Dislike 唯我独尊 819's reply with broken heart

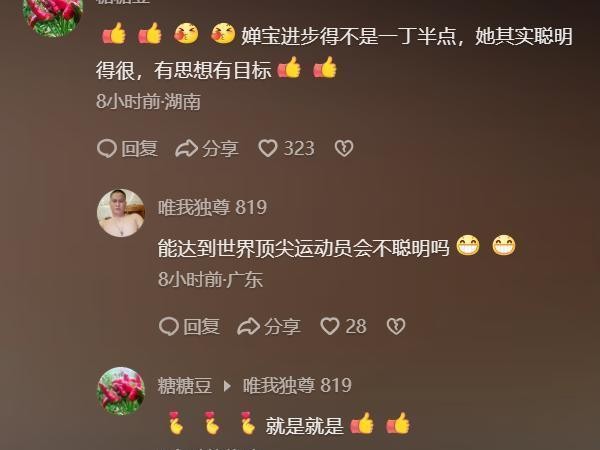(396, 326)
